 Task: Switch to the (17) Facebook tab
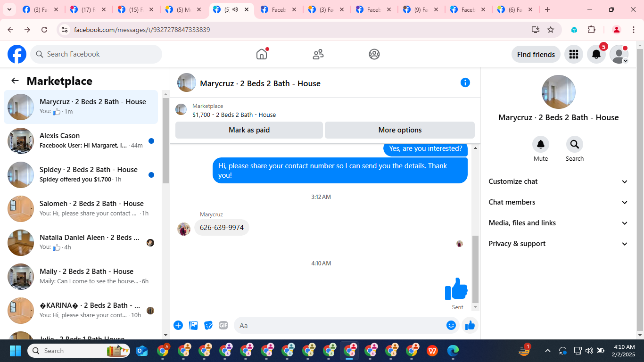point(88,9)
